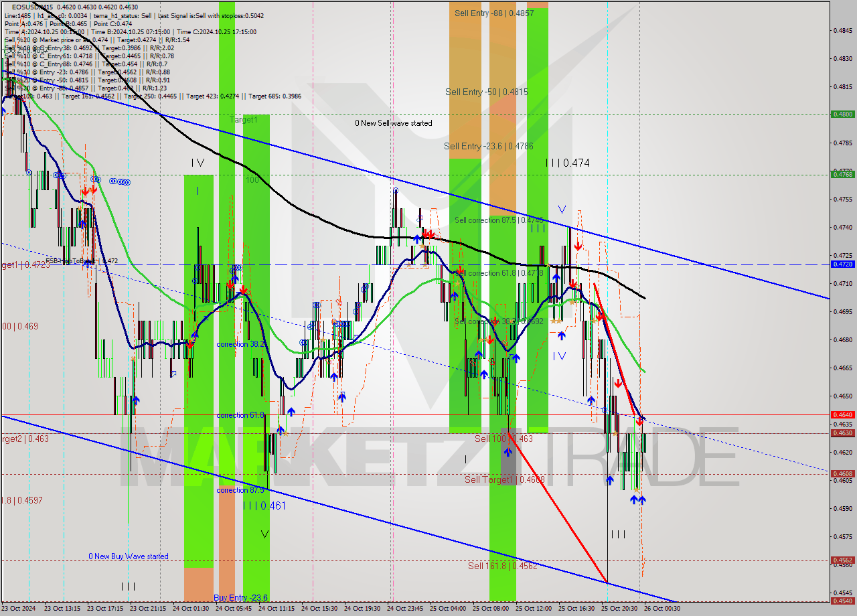Viewport: 857px width, 616px height.
Task: Select '24 Oct 01:30' on the time axis
Action: [x=191, y=609]
